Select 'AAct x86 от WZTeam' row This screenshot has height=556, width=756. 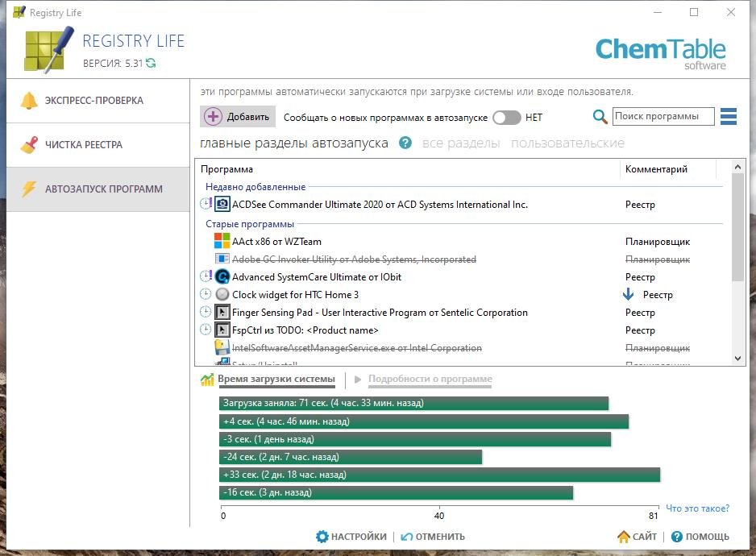(276, 242)
